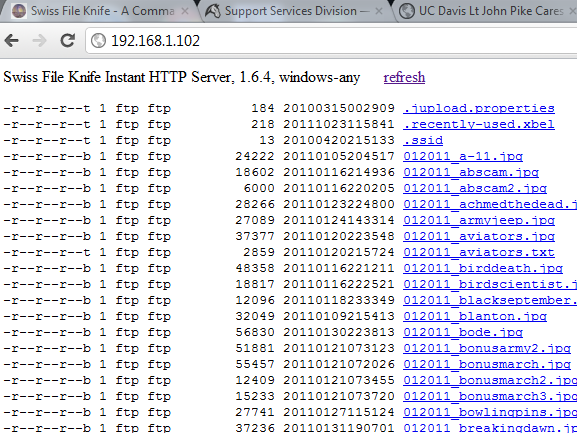Open 012011_bonusmarch.jpg link

click(x=487, y=364)
